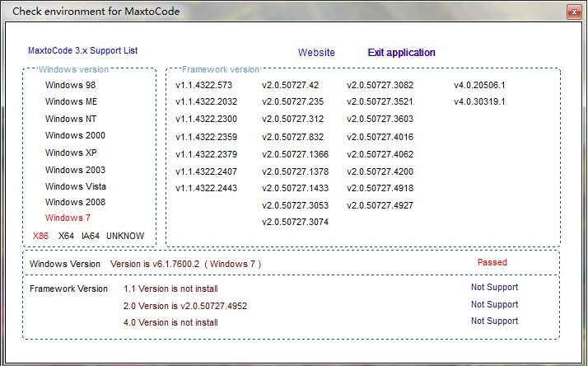This screenshot has height=366, width=588.
Task: Click framework v2.0.50727.4918
Action: coord(380,188)
